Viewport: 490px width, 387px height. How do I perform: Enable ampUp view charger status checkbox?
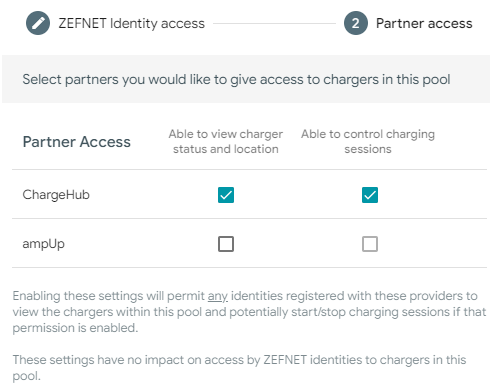tap(226, 244)
